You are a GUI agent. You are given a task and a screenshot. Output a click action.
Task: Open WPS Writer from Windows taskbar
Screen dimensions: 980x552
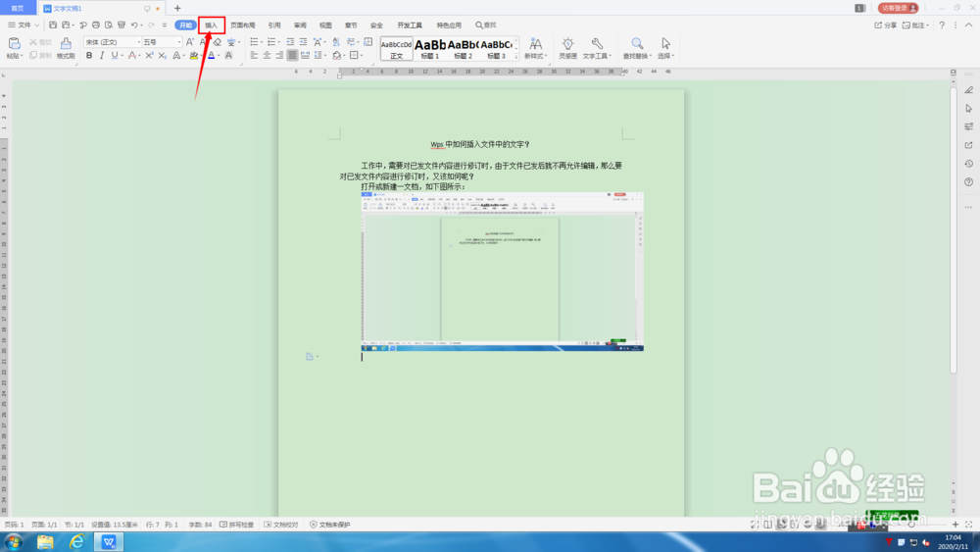(109, 541)
